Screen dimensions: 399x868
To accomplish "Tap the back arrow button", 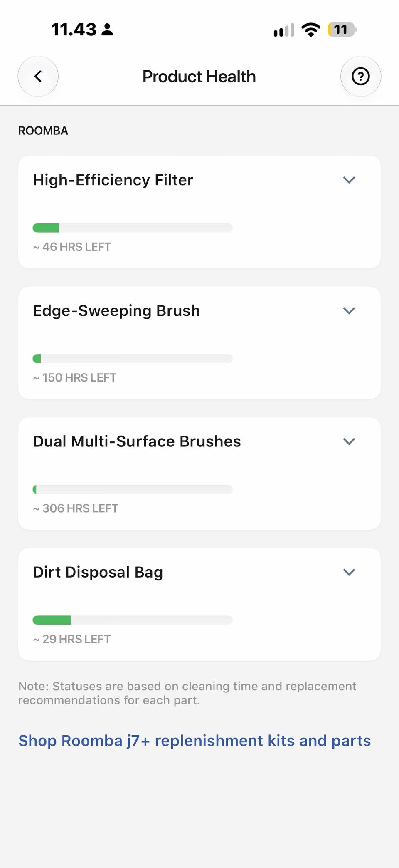I will [x=38, y=76].
